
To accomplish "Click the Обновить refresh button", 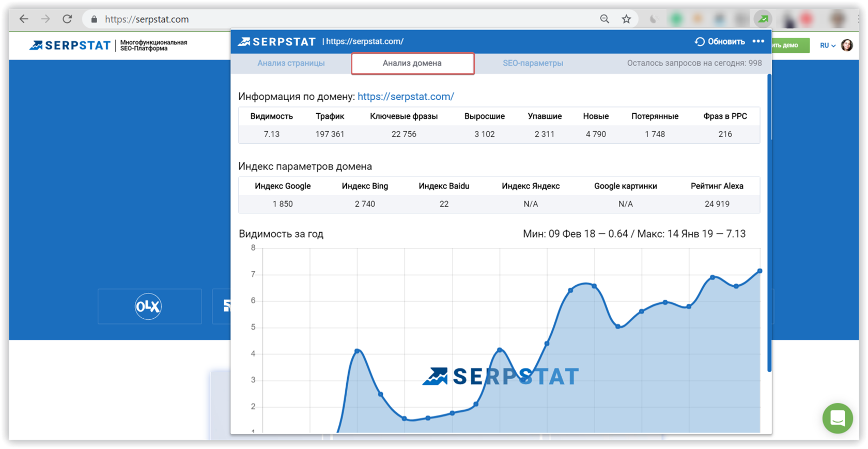I will pyautogui.click(x=720, y=41).
